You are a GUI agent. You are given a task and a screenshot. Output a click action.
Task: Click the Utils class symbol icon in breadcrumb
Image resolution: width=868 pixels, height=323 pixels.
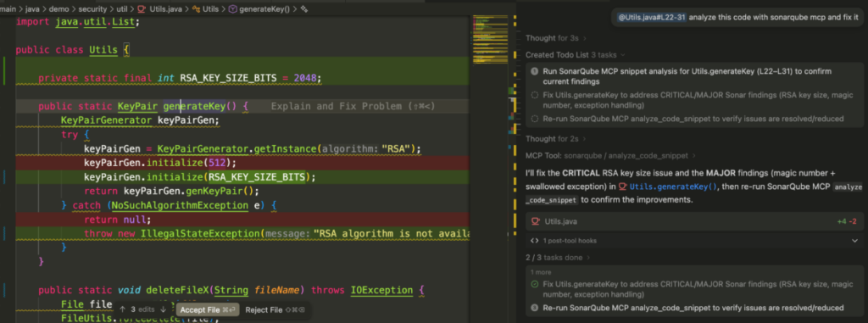tap(196, 8)
